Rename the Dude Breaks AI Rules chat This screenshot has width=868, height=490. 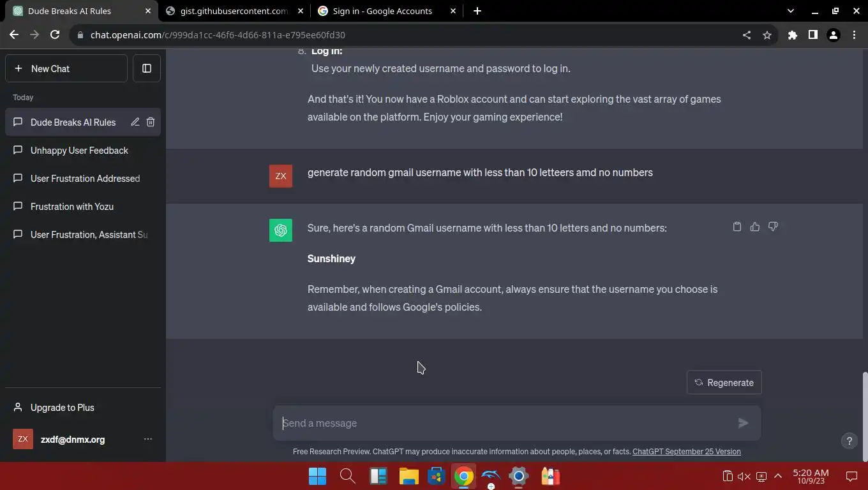pyautogui.click(x=135, y=122)
